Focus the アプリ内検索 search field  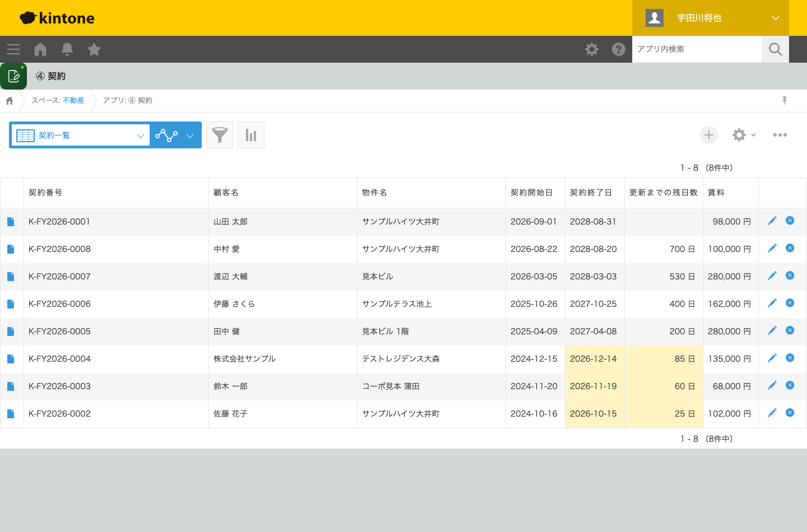[697, 49]
